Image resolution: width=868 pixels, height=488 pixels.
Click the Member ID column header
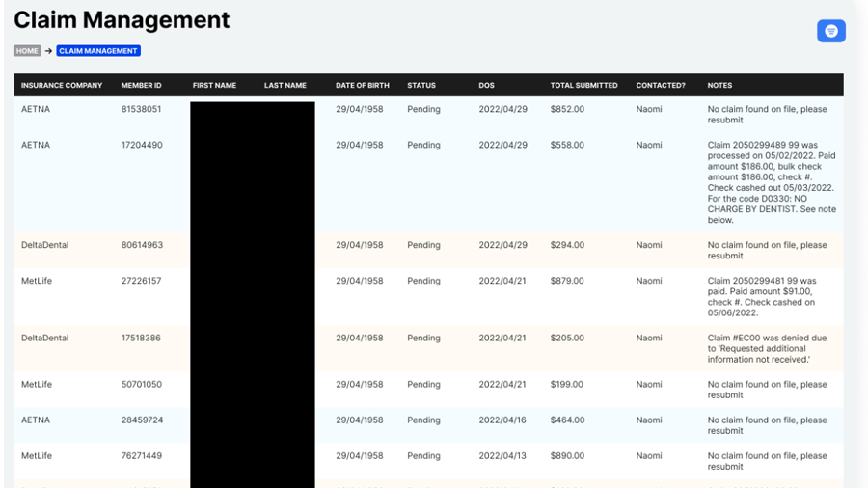(141, 85)
